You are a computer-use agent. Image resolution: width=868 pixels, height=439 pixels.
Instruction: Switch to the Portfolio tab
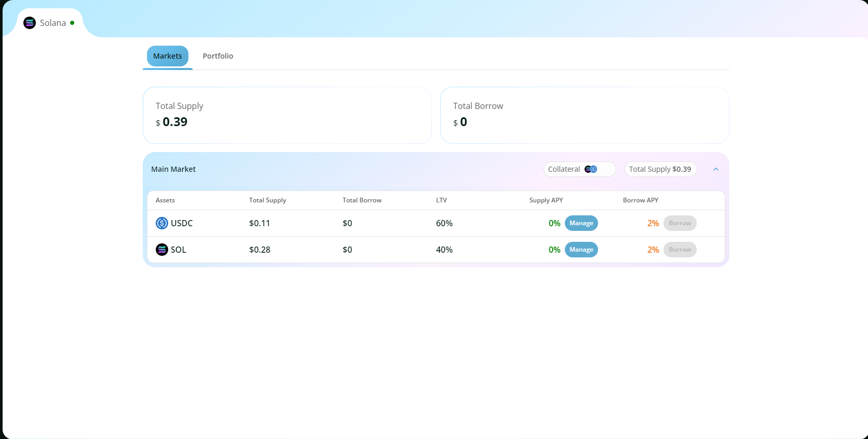click(218, 56)
